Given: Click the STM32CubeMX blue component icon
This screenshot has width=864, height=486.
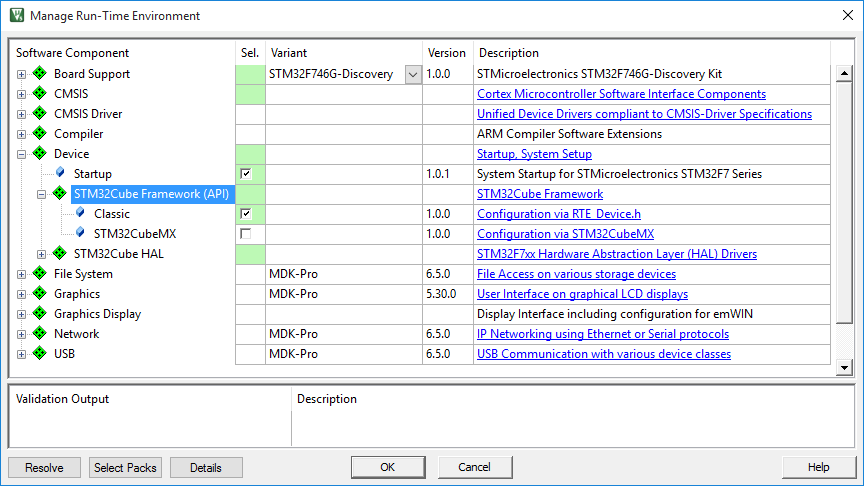Looking at the screenshot, I should tap(80, 233).
